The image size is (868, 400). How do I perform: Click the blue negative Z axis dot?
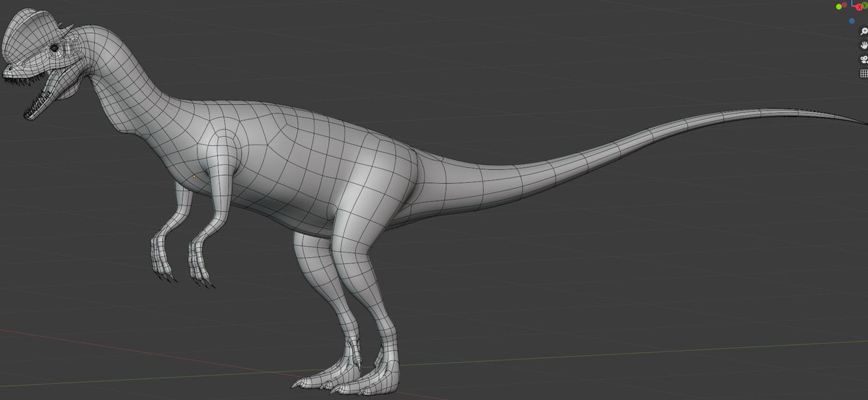pos(851,21)
